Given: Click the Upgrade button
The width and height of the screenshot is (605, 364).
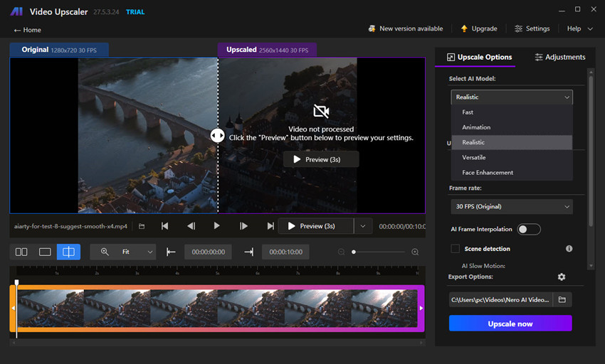Looking at the screenshot, I should pyautogui.click(x=479, y=28).
